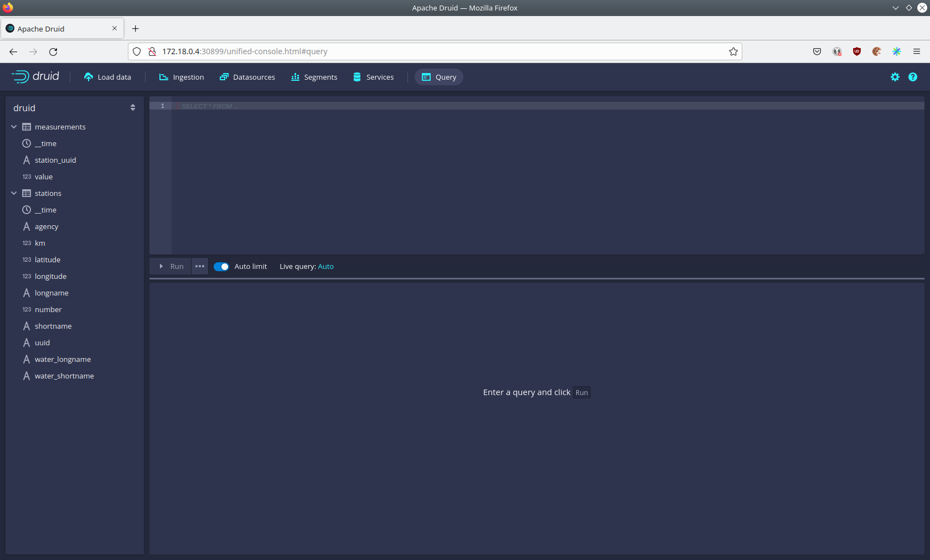Click the Druid logo in header
The image size is (930, 560).
tap(35, 77)
